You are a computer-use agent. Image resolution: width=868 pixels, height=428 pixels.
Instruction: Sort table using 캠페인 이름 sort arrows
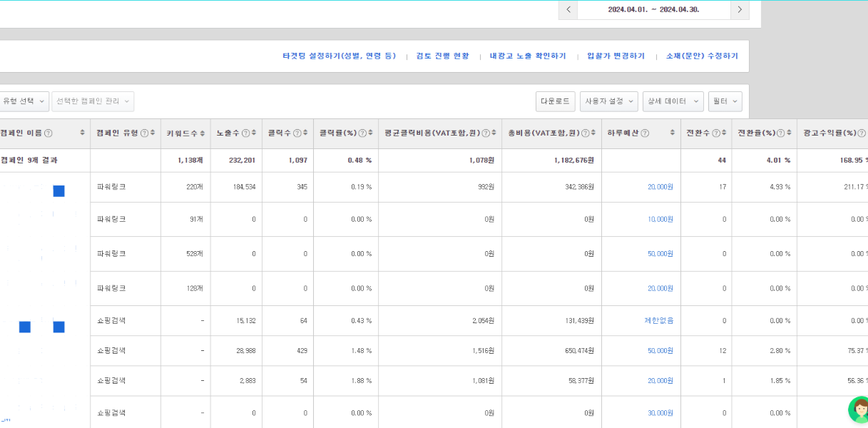click(82, 133)
